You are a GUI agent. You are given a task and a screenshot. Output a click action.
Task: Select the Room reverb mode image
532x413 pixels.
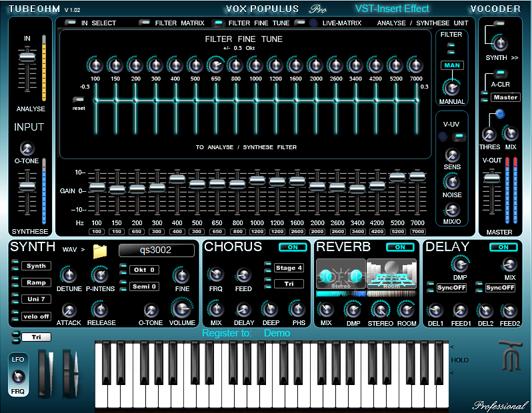[x=391, y=274]
